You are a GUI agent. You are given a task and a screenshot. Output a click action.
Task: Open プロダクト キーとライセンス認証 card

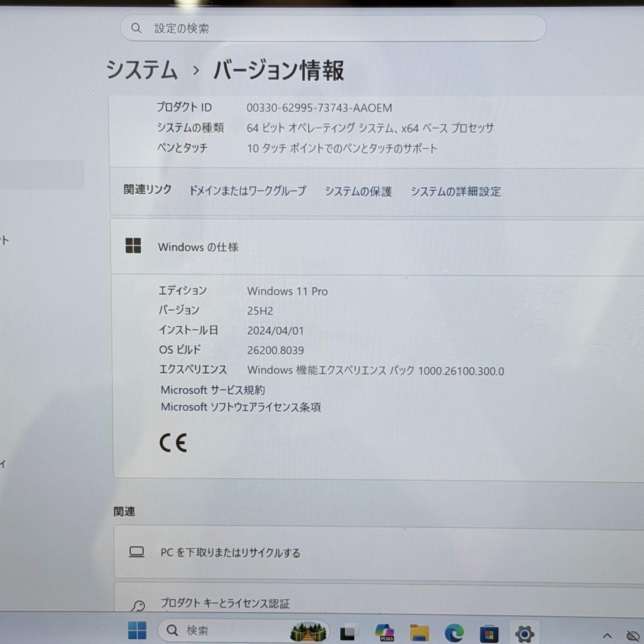[x=379, y=597]
